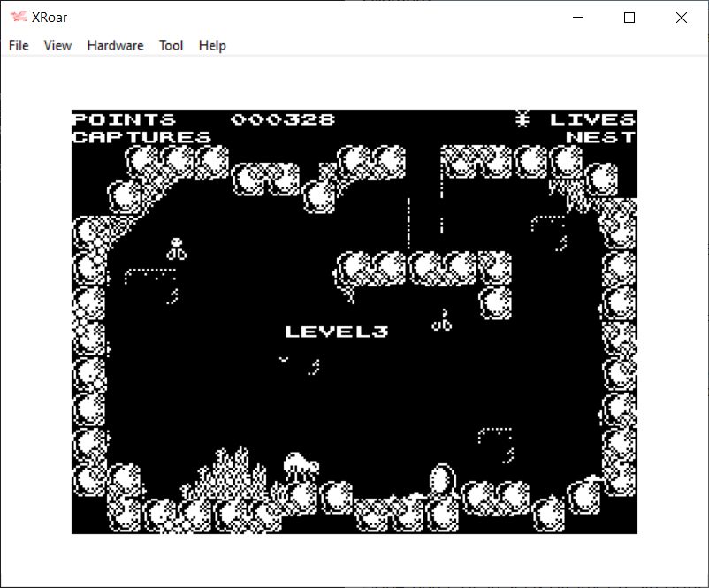Image resolution: width=709 pixels, height=588 pixels.
Task: Click the white spider character on the ground
Action: pyautogui.click(x=301, y=465)
